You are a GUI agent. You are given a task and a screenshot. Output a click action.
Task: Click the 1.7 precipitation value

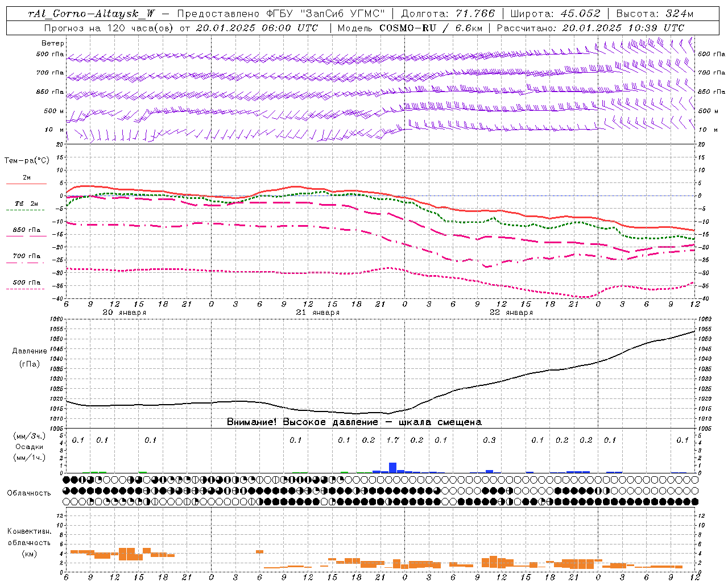(x=392, y=440)
